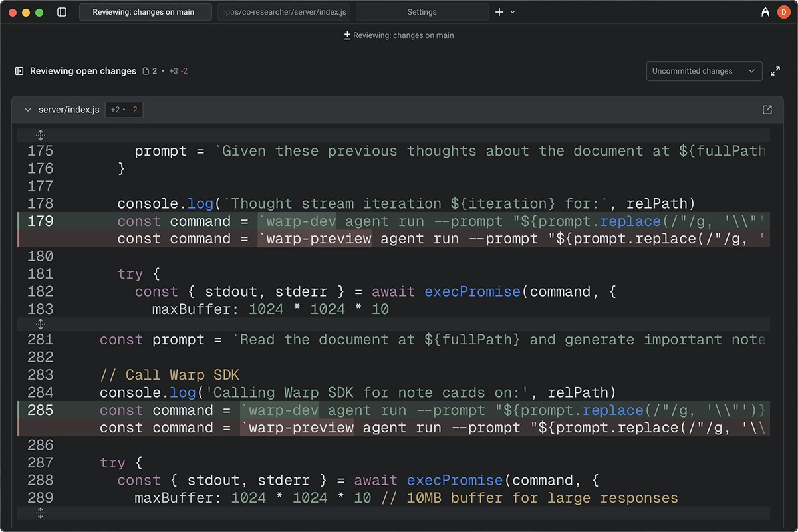Expand review panel using the diagonal-arrows icon
Viewport: 798px width, 532px height.
click(x=775, y=70)
